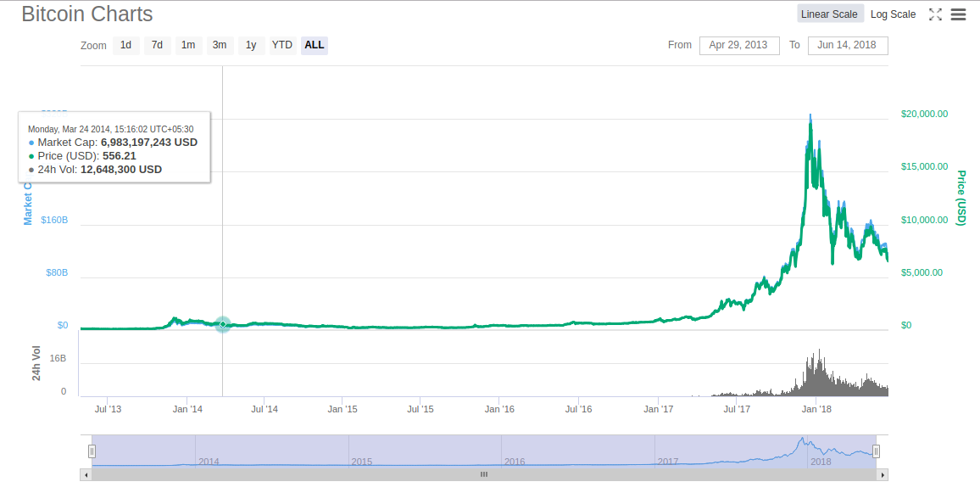Grab the navigator right range handle
The image size is (980, 493).
pos(877,451)
